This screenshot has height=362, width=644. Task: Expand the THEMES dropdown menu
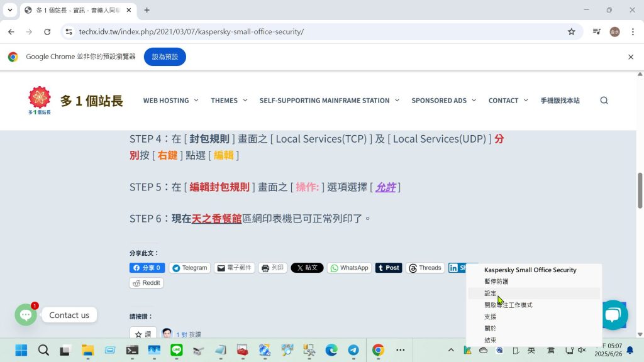(229, 101)
